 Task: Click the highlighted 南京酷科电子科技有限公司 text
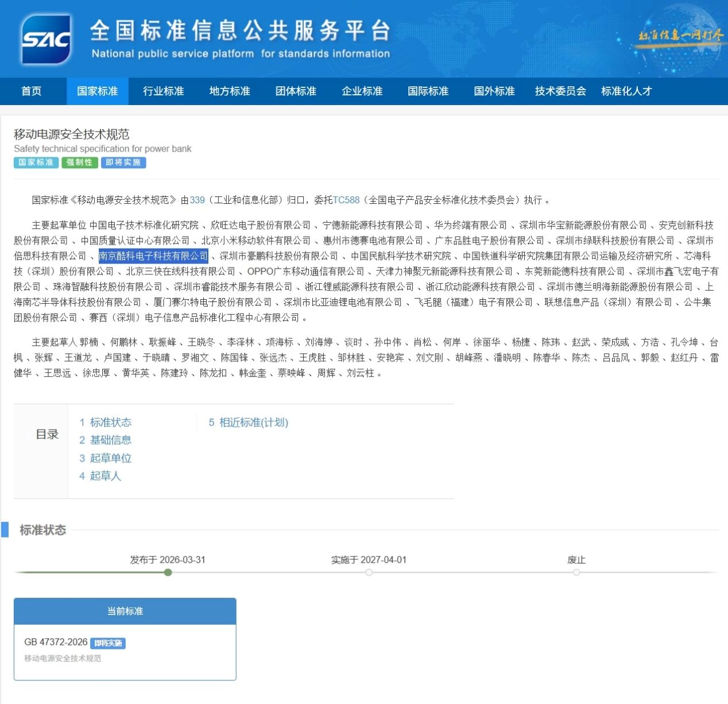(153, 256)
